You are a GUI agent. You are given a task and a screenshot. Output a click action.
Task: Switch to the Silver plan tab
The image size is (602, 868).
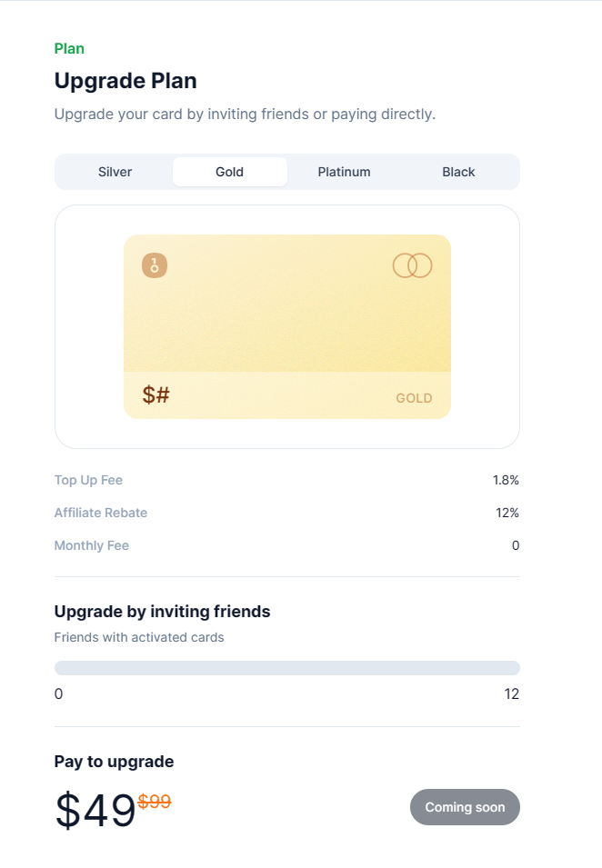pos(115,172)
